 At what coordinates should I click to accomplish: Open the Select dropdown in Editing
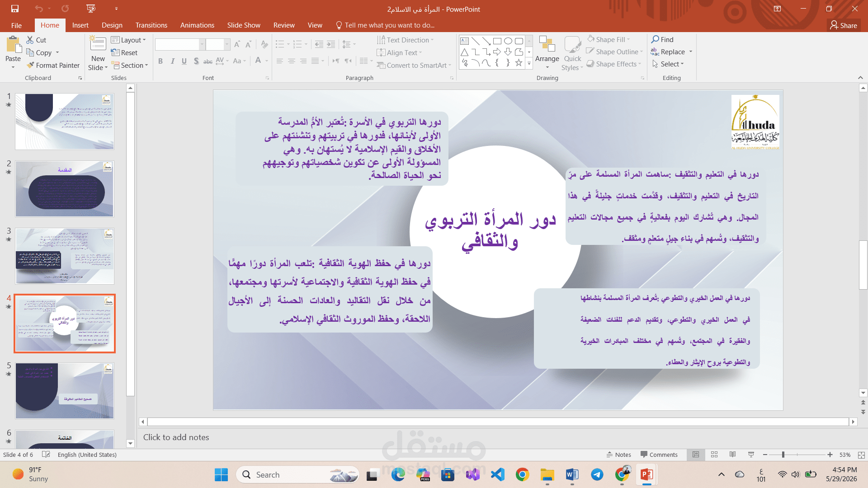pyautogui.click(x=668, y=64)
